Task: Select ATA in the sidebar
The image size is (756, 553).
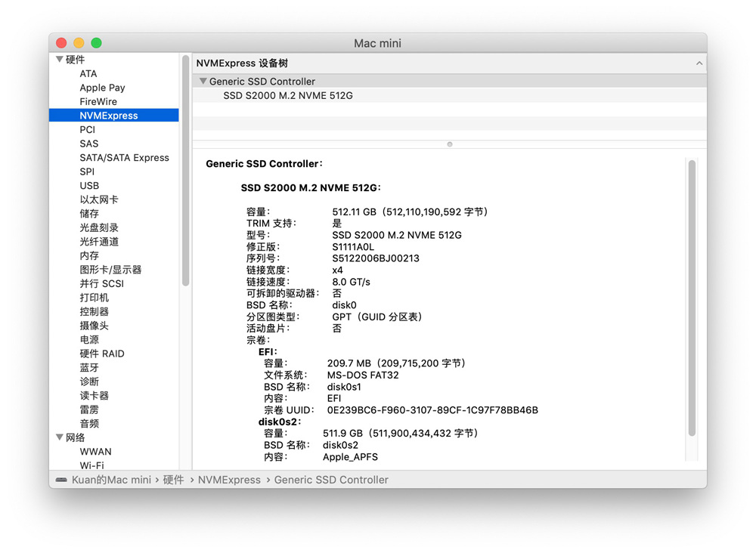Action: point(88,74)
